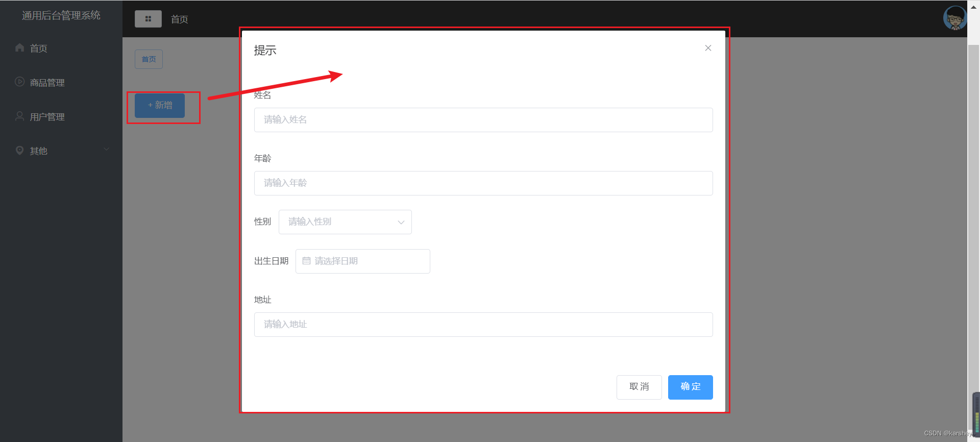Screen dimensions: 980x442
Task: Click the 取消 cancel button
Action: [x=639, y=387]
